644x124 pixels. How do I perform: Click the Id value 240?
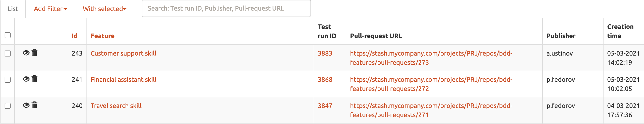(x=77, y=106)
